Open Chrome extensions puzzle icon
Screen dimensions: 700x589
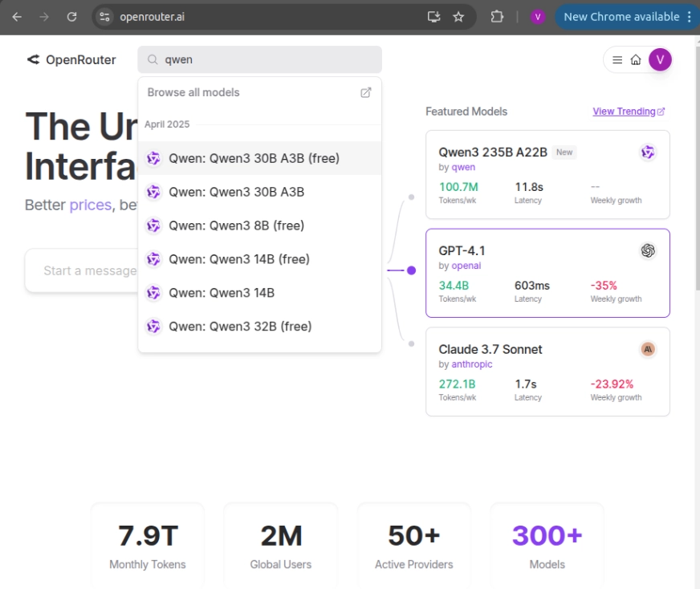pos(496,17)
